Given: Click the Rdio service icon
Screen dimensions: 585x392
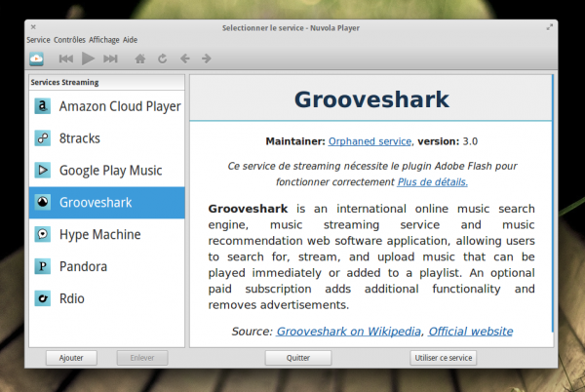Looking at the screenshot, I should pyautogui.click(x=43, y=298).
